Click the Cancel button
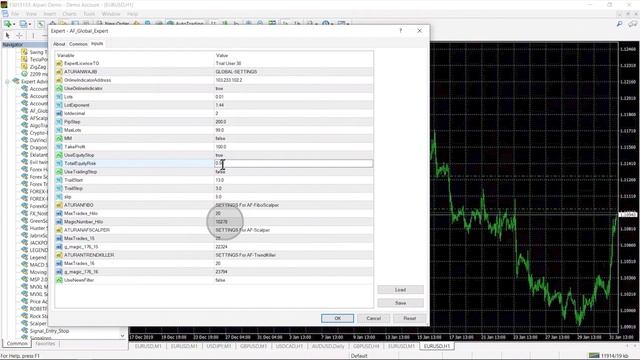640x360 pixels. coord(373,318)
